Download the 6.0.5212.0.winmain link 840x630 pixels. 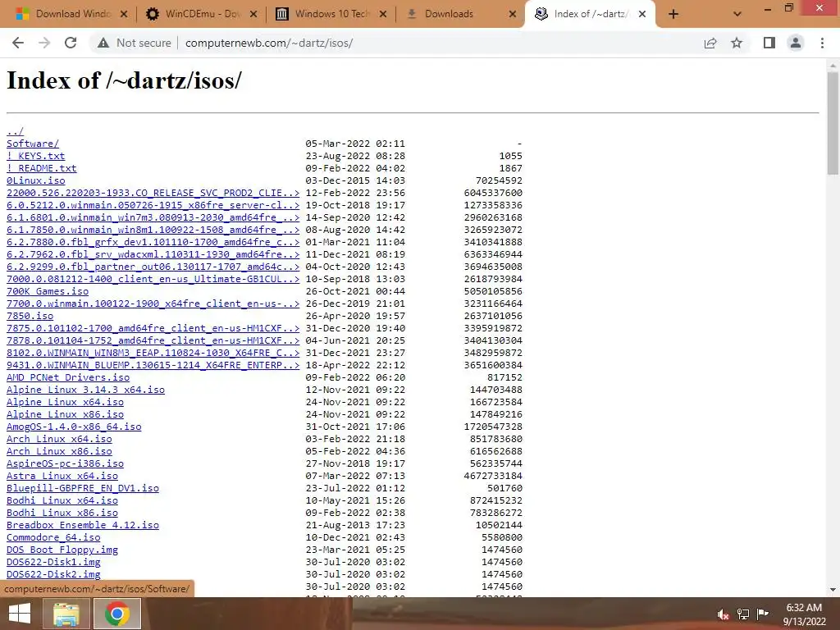pyautogui.click(x=153, y=205)
